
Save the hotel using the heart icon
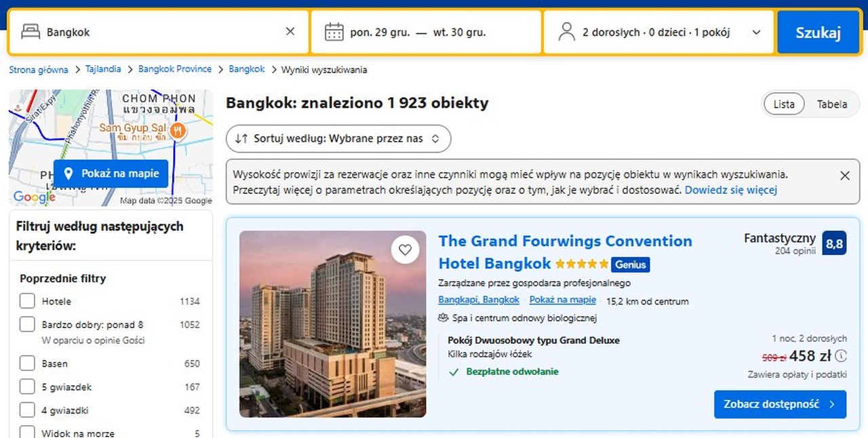[x=405, y=250]
